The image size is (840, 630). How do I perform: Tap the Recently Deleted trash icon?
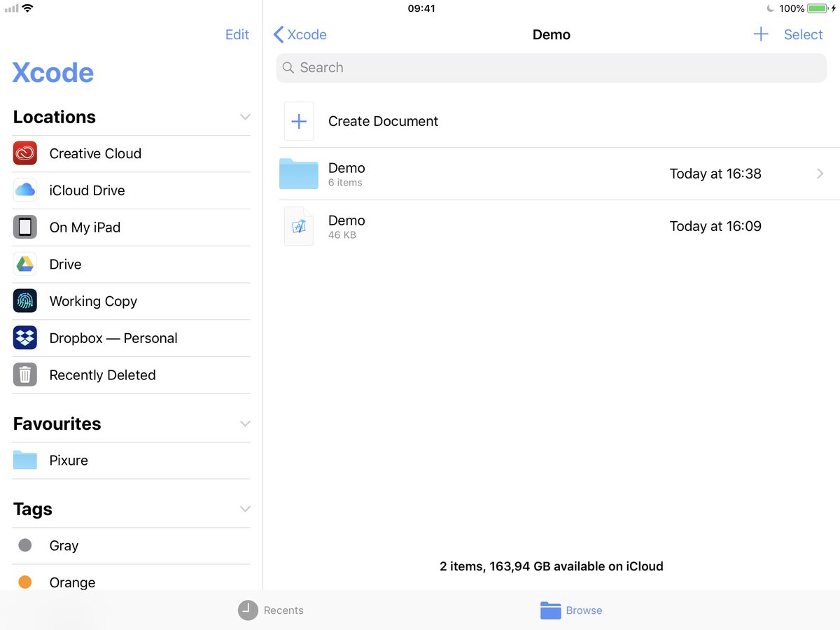tap(25, 374)
